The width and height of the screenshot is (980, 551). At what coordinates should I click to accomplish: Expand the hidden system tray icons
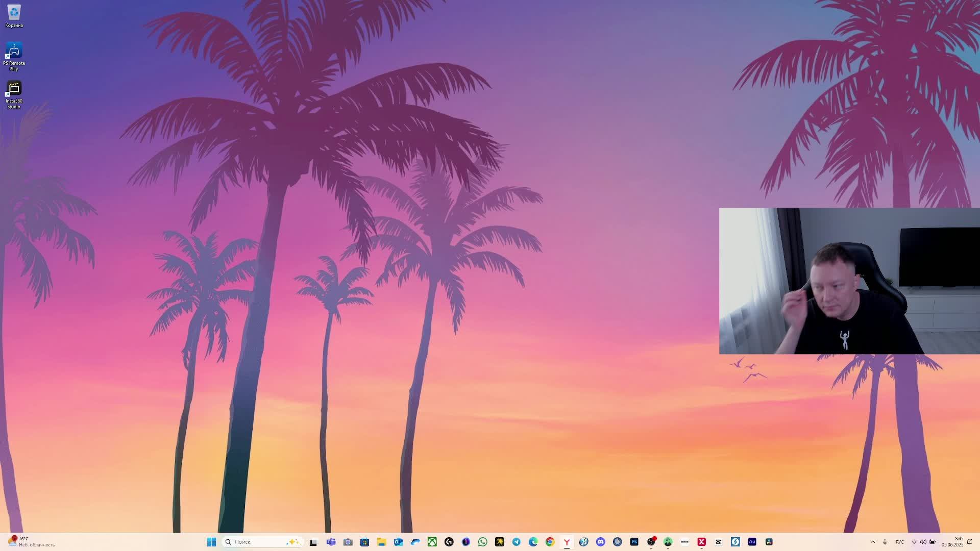872,542
